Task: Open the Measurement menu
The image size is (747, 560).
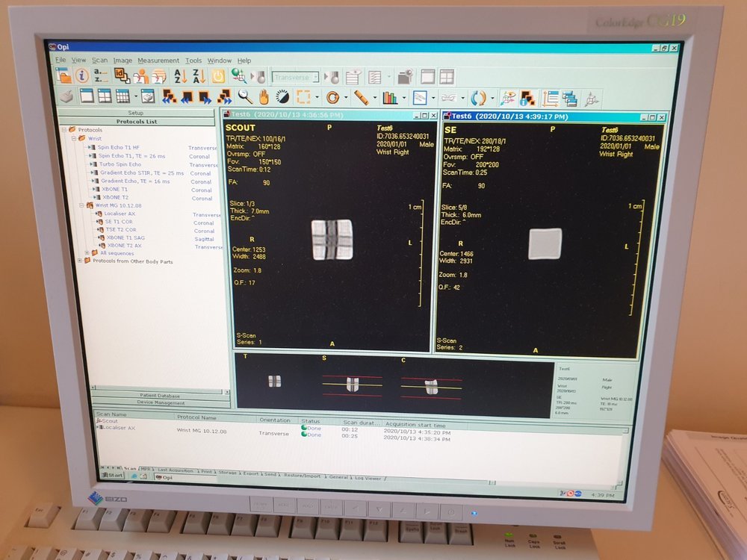Action: (x=158, y=60)
